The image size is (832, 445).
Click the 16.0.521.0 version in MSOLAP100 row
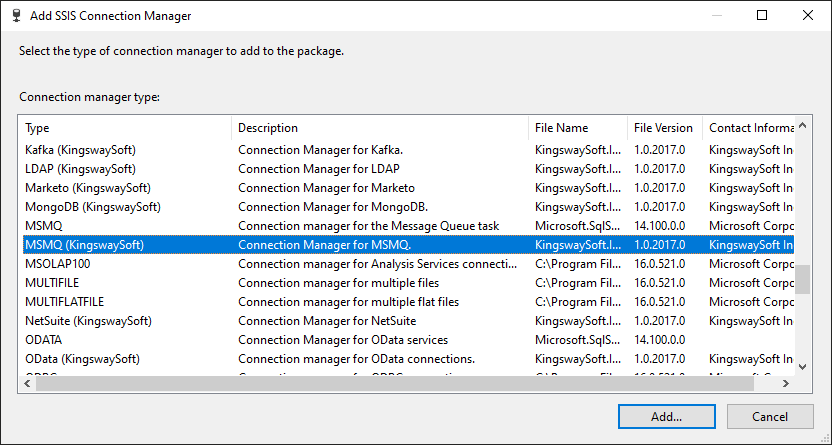click(660, 264)
